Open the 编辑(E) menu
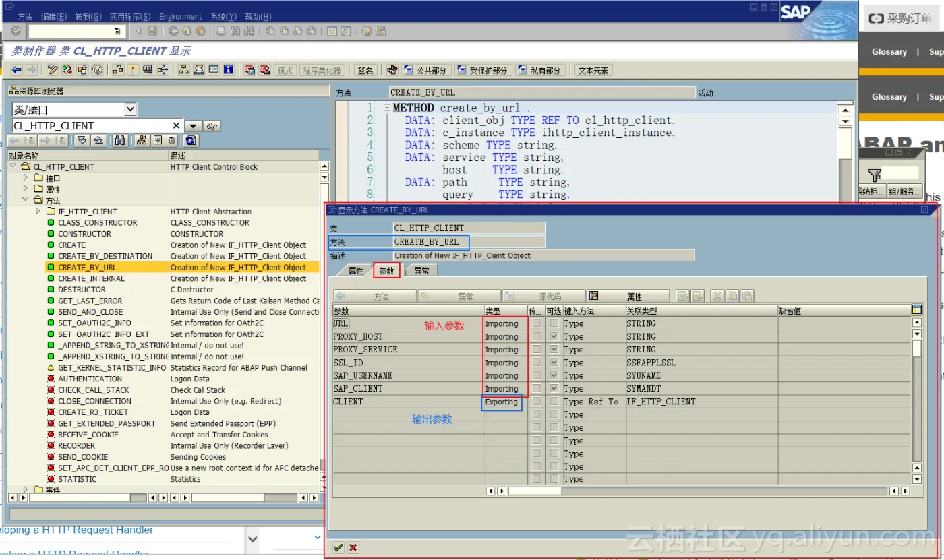The width and height of the screenshot is (944, 560). tap(54, 16)
